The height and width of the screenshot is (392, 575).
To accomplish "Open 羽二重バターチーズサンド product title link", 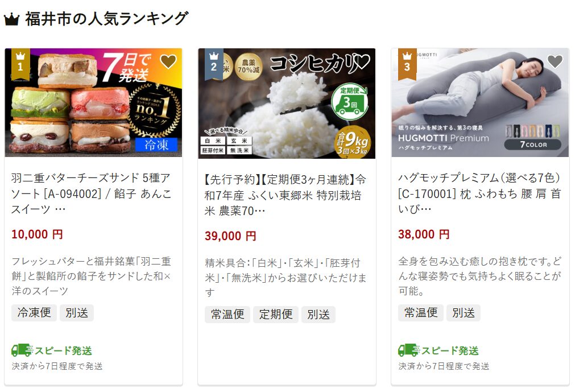I will tap(92, 193).
